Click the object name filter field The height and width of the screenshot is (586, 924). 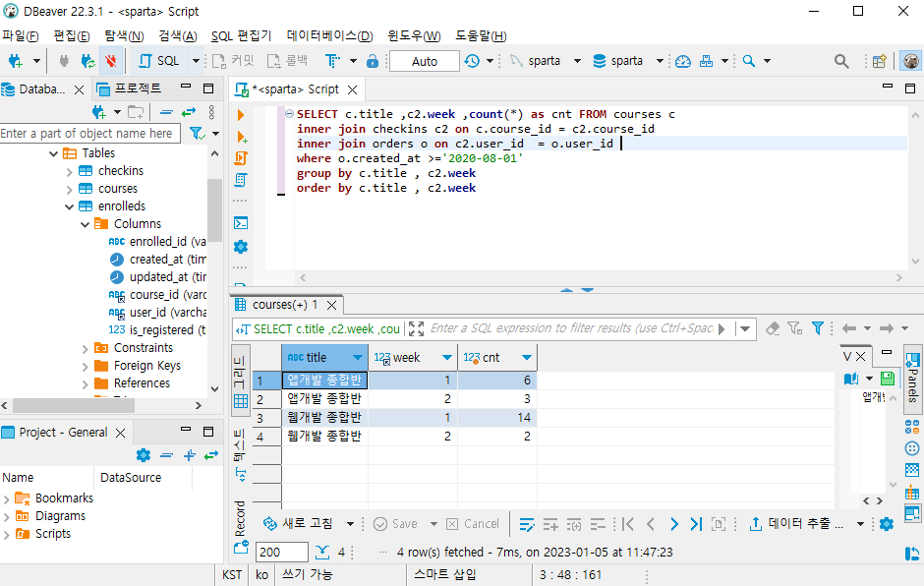click(x=89, y=134)
